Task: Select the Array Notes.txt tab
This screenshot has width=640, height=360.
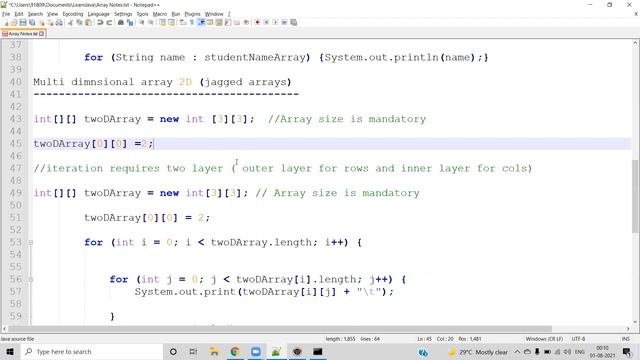Action: [x=23, y=34]
